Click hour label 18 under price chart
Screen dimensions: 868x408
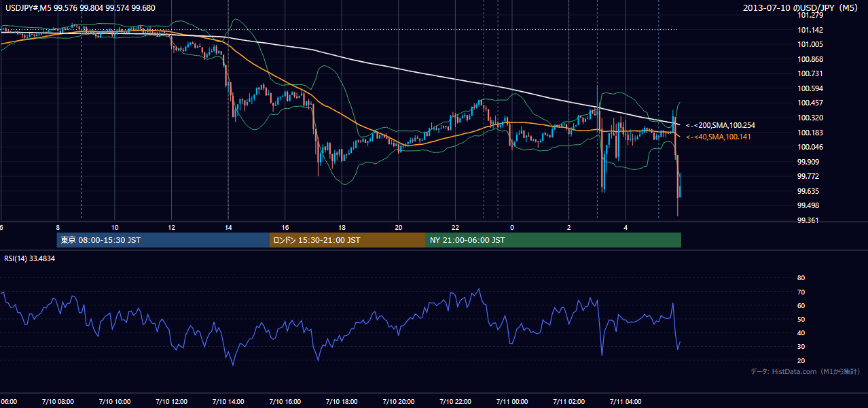342,227
